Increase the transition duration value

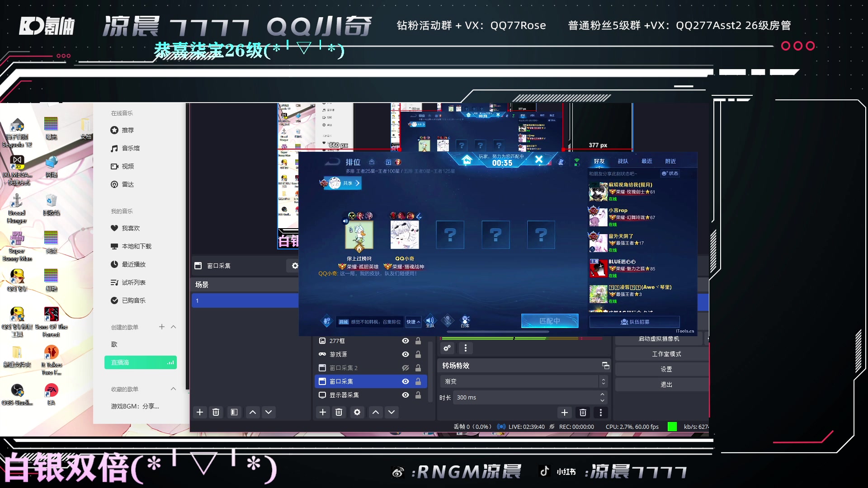(x=602, y=394)
